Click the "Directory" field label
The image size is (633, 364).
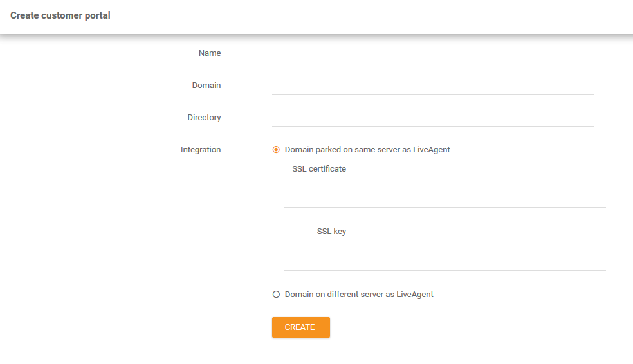(x=205, y=118)
